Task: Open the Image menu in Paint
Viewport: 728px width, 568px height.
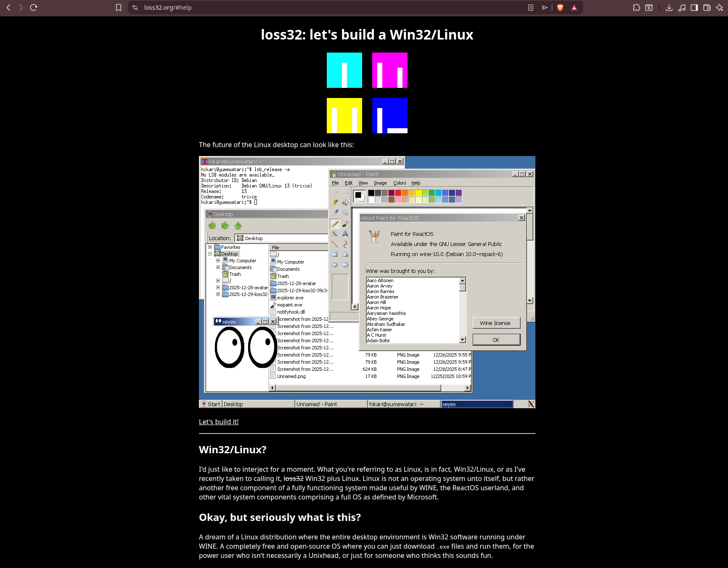Action: (x=380, y=183)
